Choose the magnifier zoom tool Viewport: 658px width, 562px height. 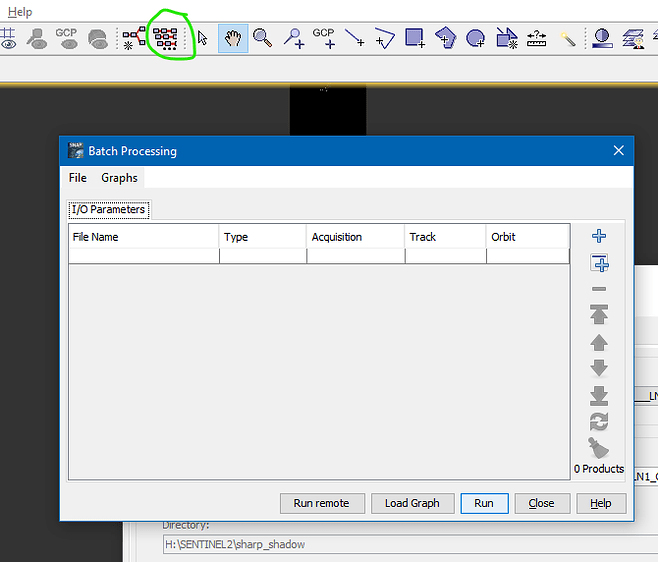point(263,38)
